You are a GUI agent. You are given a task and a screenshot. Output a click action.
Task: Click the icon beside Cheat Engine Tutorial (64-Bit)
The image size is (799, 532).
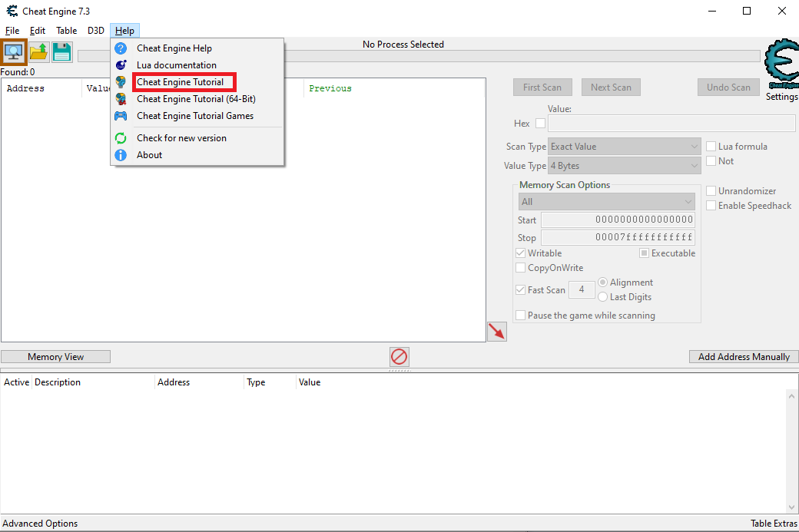pyautogui.click(x=121, y=99)
